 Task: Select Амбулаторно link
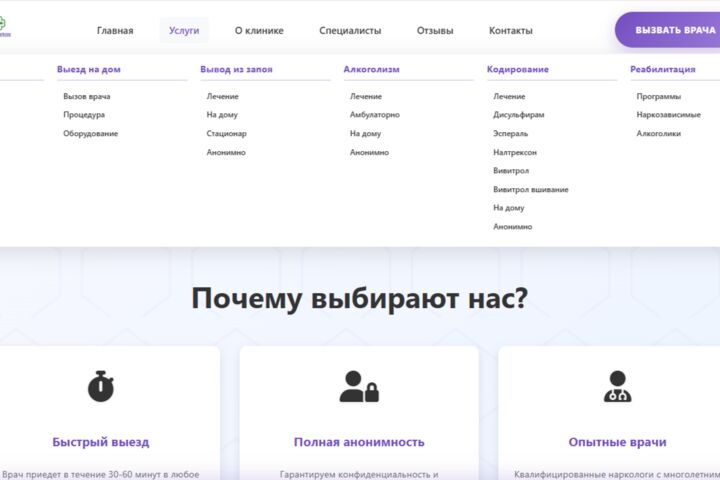375,115
